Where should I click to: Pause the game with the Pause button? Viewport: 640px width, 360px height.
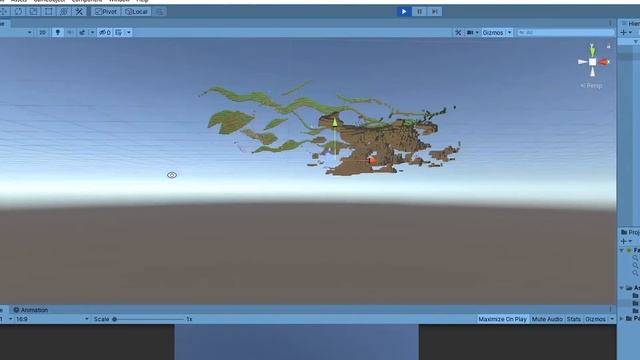point(419,11)
